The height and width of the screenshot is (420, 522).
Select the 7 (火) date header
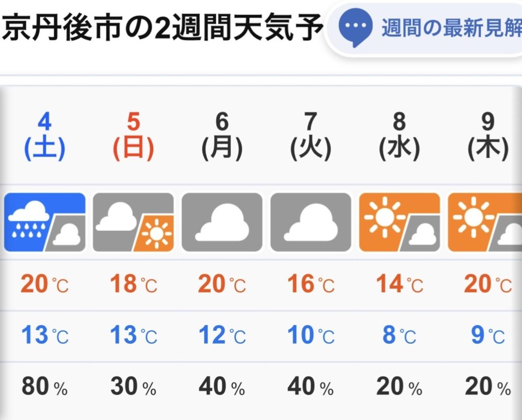tap(311, 137)
